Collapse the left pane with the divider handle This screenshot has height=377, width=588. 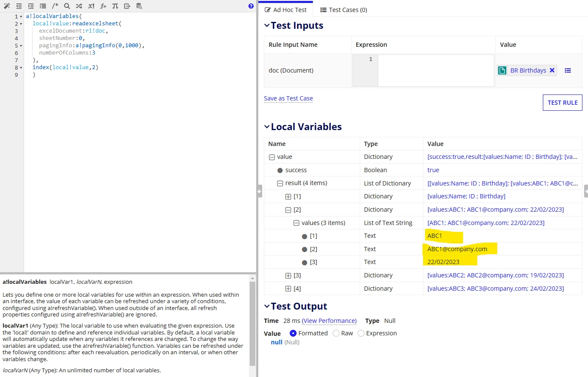point(260,191)
